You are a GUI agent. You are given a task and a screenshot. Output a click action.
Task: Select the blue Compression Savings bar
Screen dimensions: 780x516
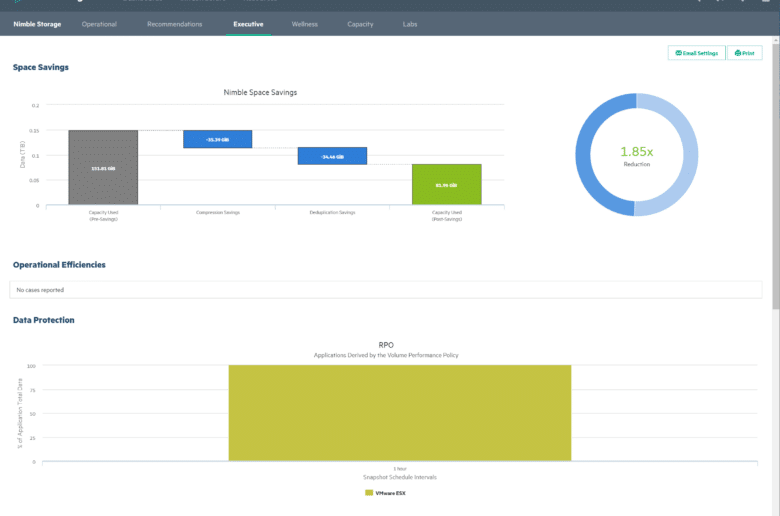217,139
